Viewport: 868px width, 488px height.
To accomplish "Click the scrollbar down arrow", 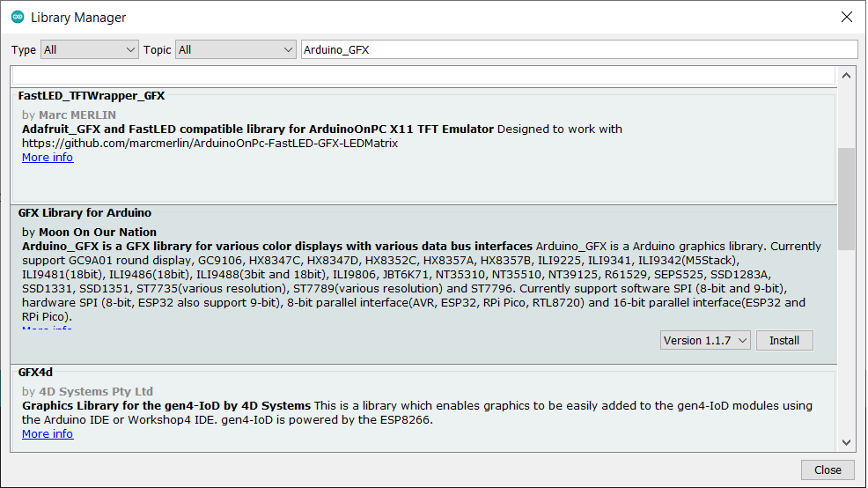I will point(846,442).
